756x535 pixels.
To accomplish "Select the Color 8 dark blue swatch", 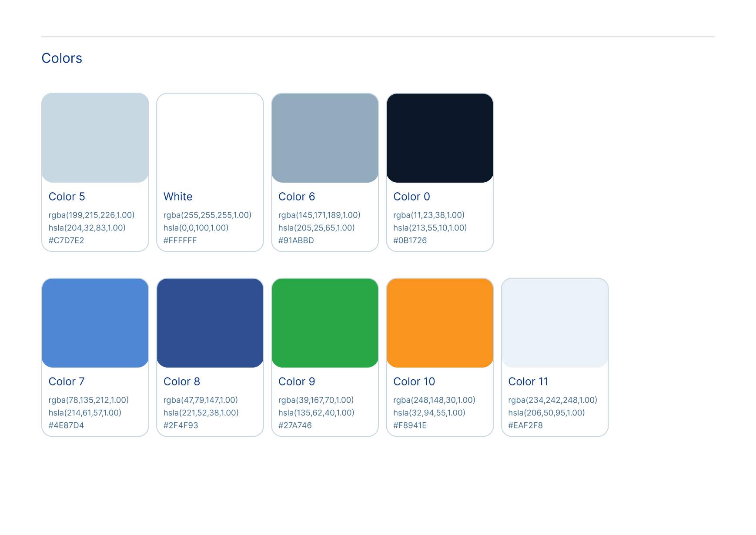I will point(210,323).
